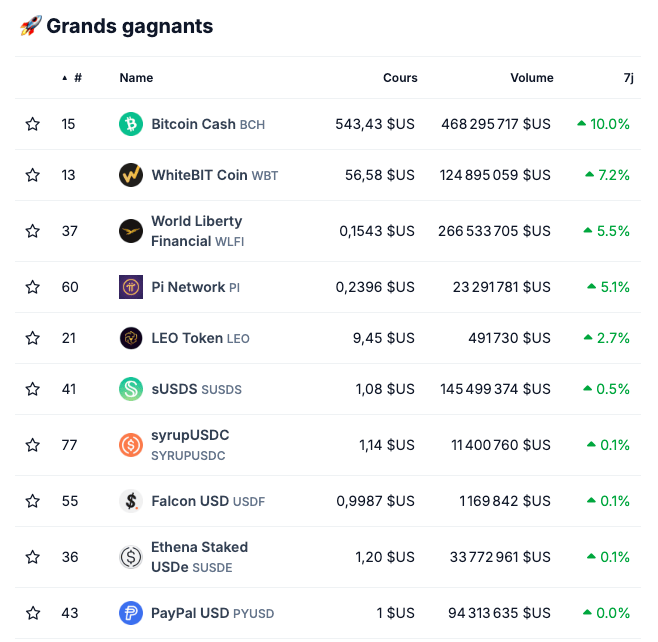This screenshot has width=658, height=642.
Task: Sort the table by the # rank column
Action: (x=76, y=78)
